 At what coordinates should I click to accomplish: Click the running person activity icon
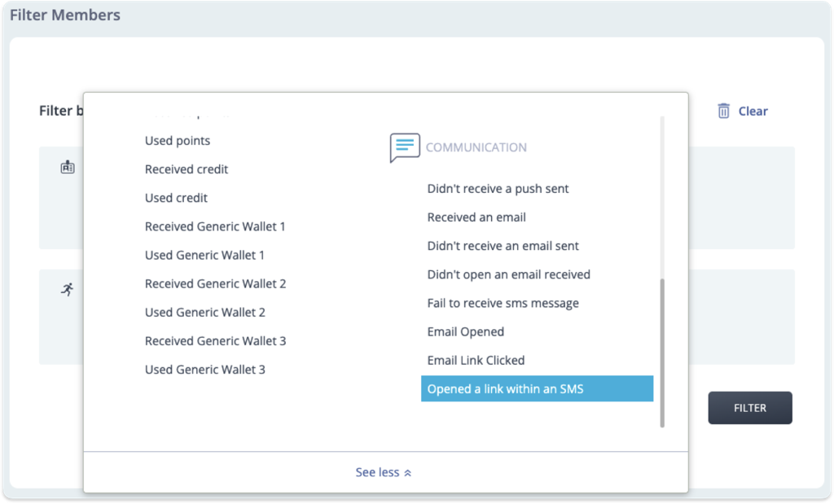[x=68, y=290]
